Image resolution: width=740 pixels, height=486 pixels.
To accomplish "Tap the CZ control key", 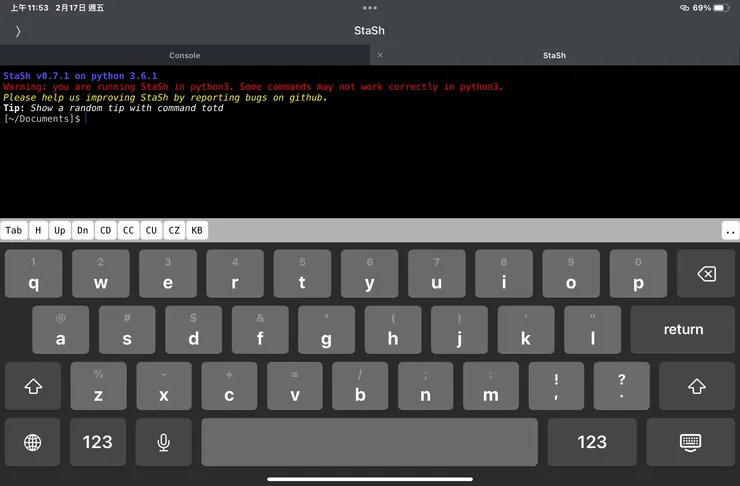I will 174,230.
